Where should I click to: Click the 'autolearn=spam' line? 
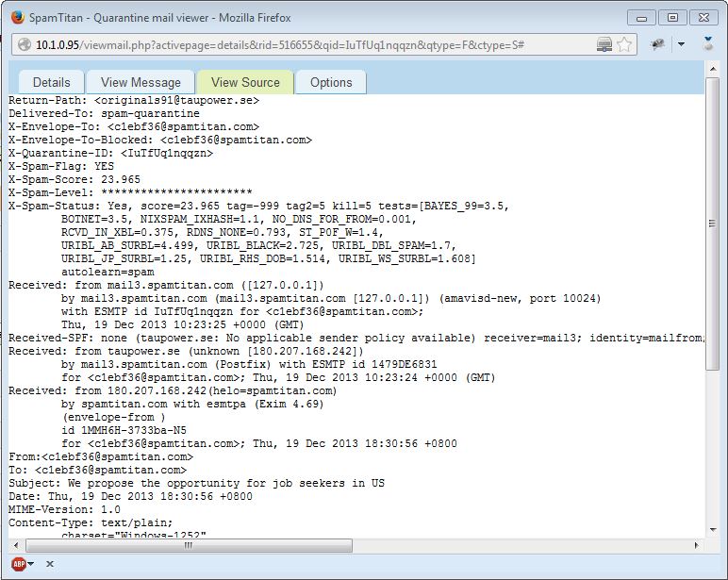point(108,272)
